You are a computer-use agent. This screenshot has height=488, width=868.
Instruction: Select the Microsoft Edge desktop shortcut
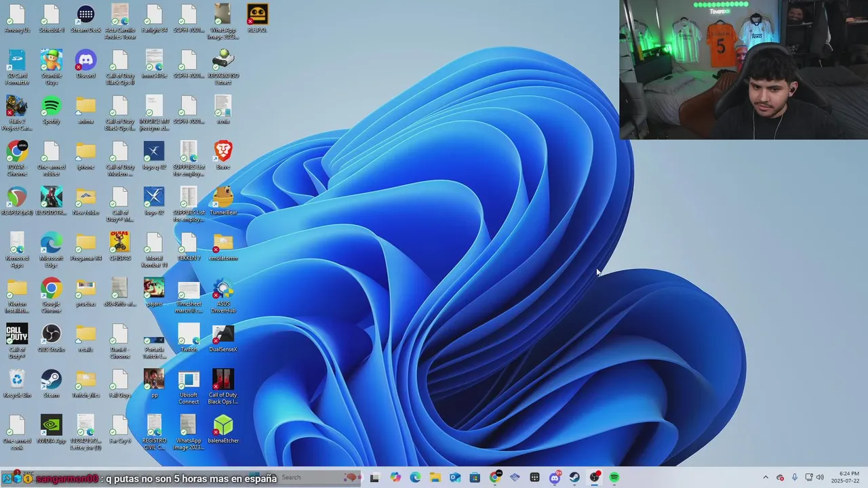pos(52,250)
